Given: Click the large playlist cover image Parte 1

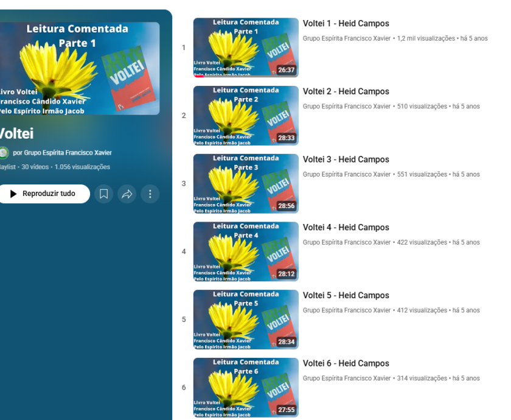Looking at the screenshot, I should pos(80,68).
